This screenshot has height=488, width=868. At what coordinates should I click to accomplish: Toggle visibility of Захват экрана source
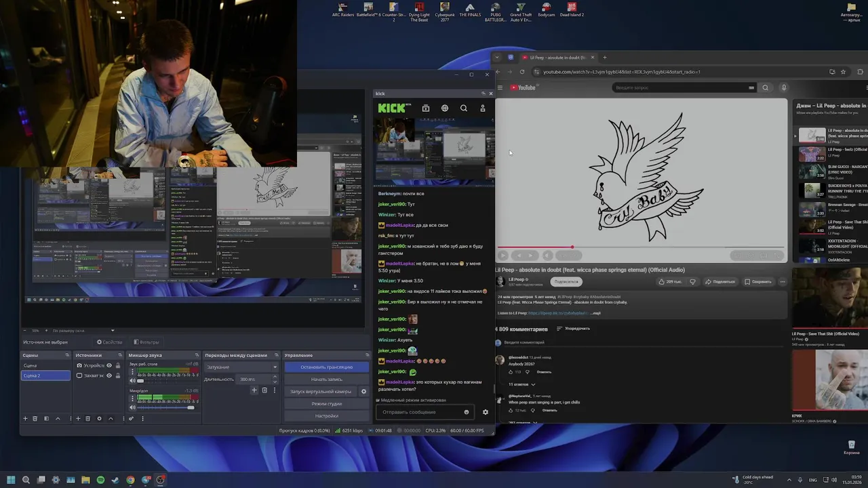click(109, 375)
